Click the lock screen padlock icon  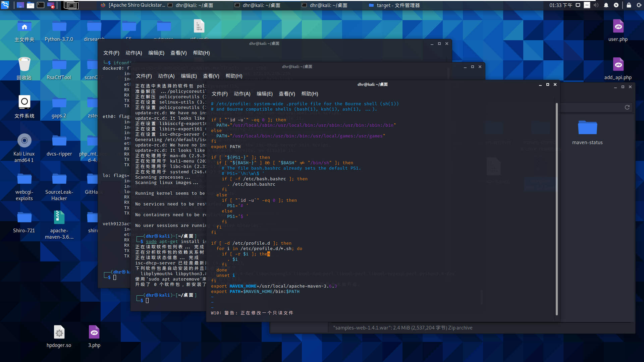[x=629, y=5]
